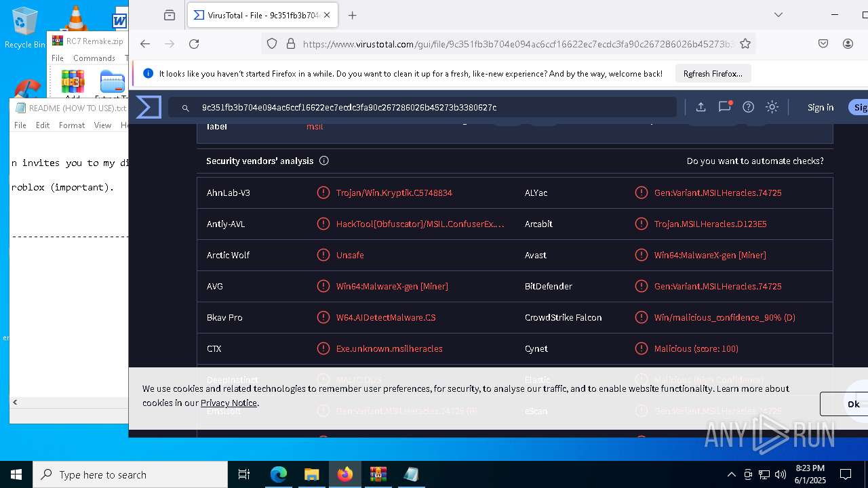
Task: Switch to WinRAR taskbar icon
Action: click(378, 474)
